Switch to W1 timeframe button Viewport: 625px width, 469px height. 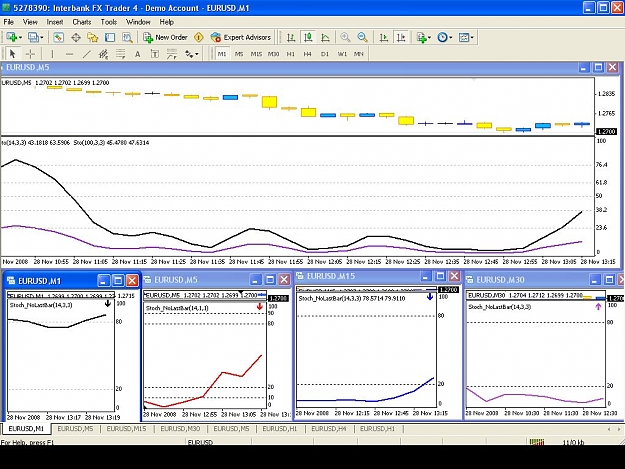pos(342,54)
